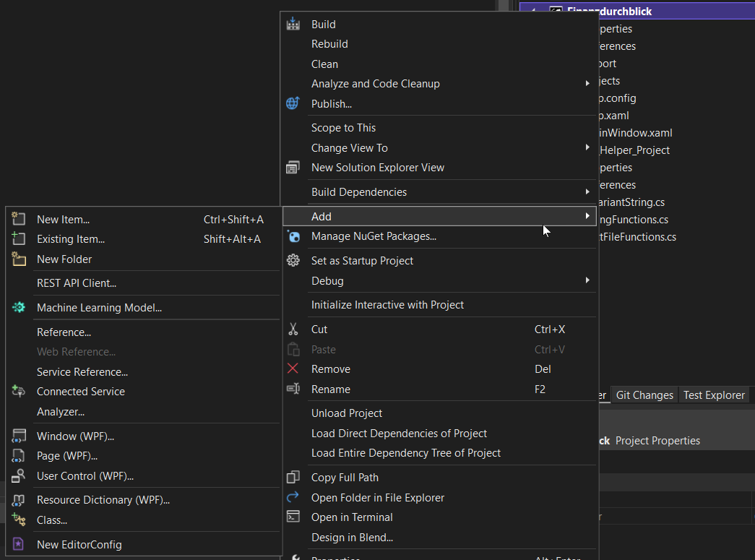Expand Analyze and Code Cleanup submenu arrow
Screen dimensions: 755x560
click(587, 83)
